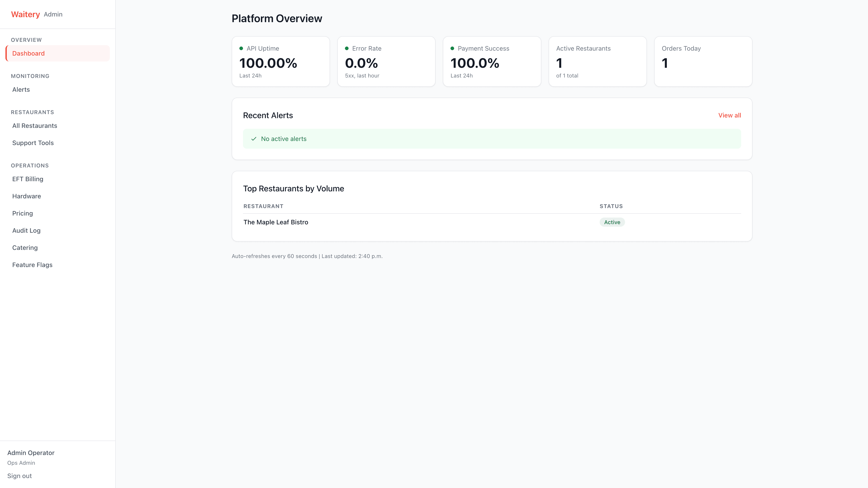Open the Audit Log
Screen dimensions: 868x488
[x=58, y=230]
